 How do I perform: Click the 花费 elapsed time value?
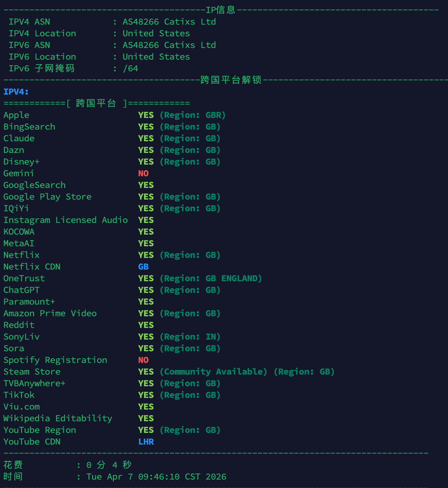tap(109, 465)
